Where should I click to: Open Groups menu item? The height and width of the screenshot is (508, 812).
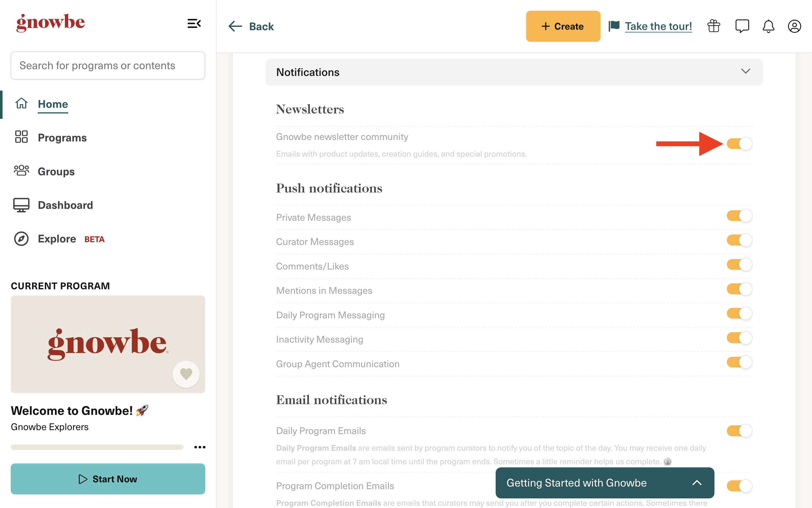coord(56,171)
